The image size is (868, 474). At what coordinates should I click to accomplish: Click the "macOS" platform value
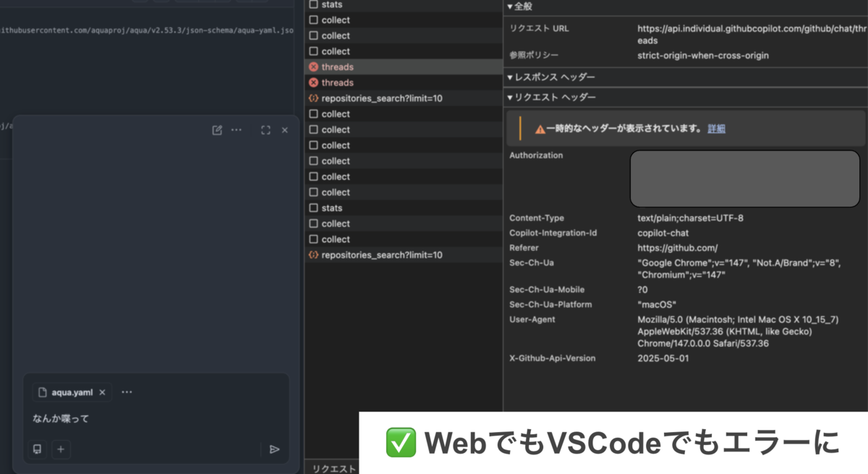657,305
